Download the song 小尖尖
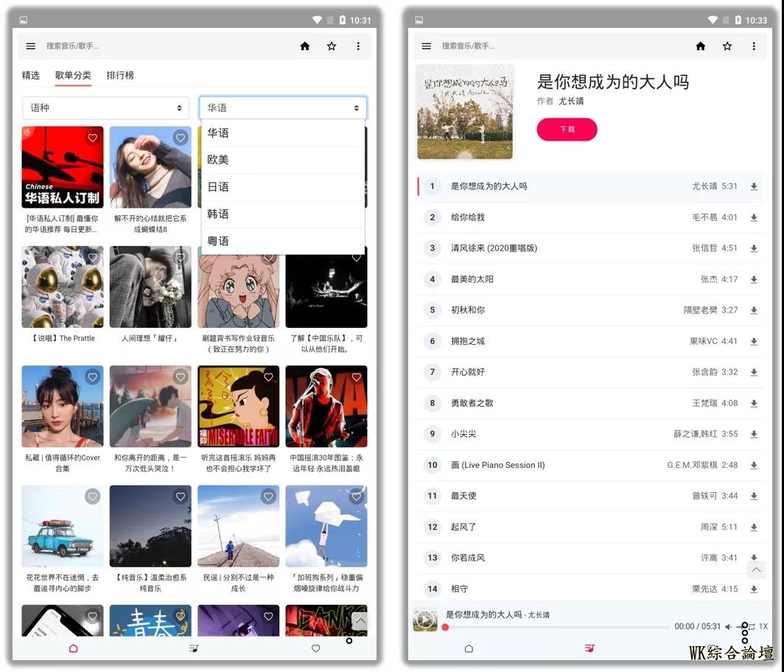Screen dimensions: 784x672 (754, 435)
